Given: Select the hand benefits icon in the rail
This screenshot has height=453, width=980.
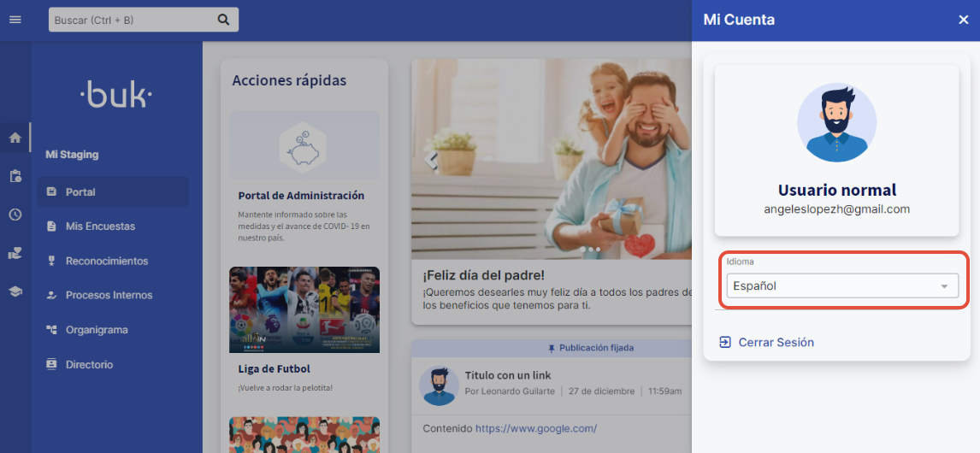Looking at the screenshot, I should (15, 253).
